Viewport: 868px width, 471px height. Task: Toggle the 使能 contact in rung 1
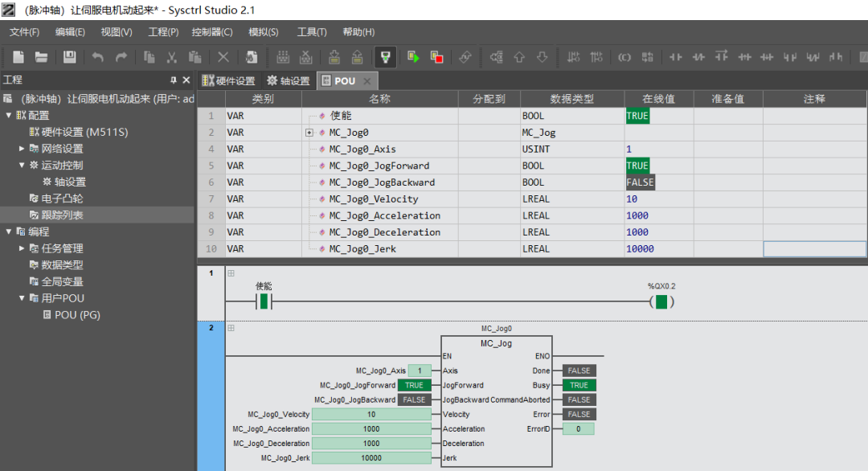click(264, 301)
